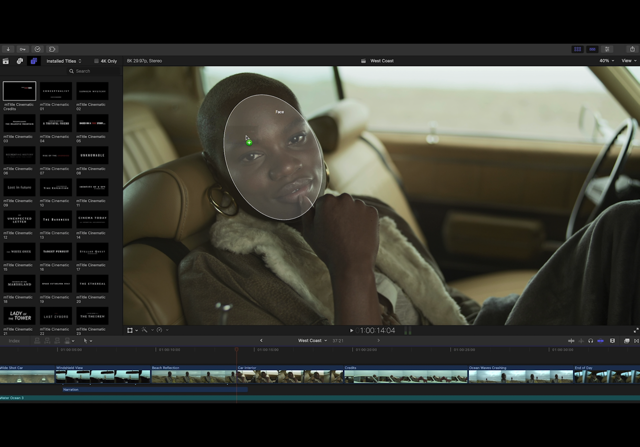
Task: Open the Keyword Editor key icon
Action: (x=23, y=49)
